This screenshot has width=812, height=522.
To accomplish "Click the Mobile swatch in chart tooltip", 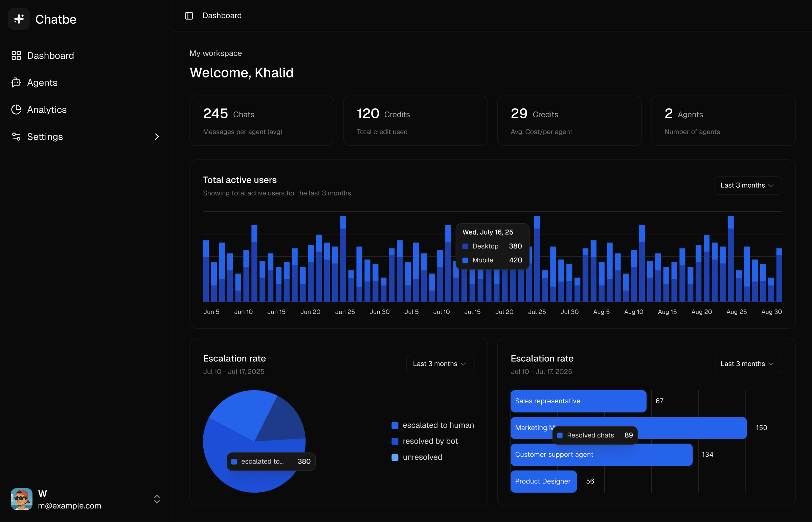I will [x=465, y=260].
